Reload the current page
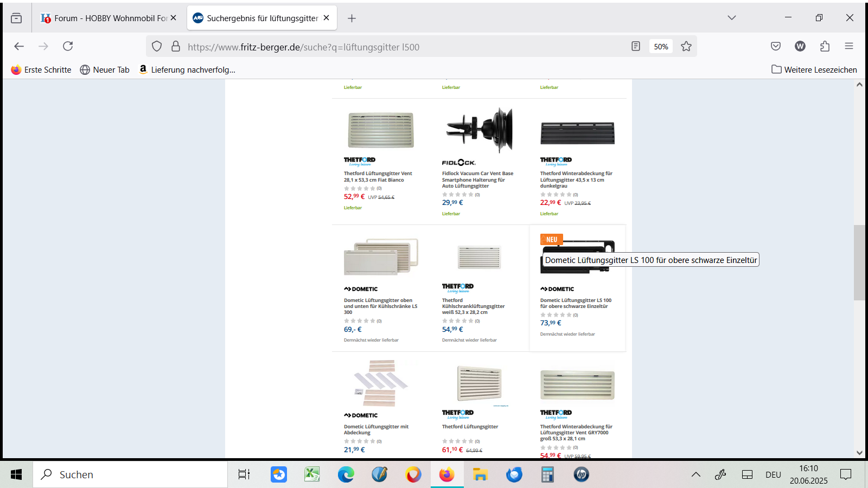The width and height of the screenshot is (868, 488). [68, 46]
